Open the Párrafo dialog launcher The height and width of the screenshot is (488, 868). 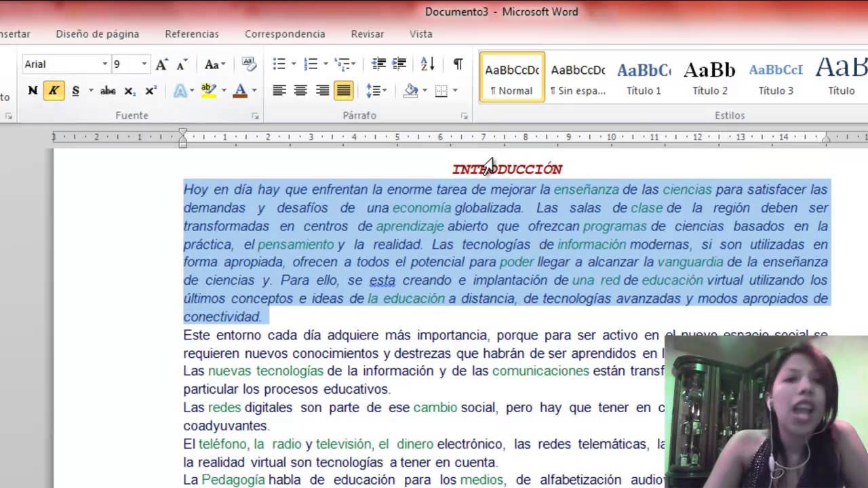[464, 117]
